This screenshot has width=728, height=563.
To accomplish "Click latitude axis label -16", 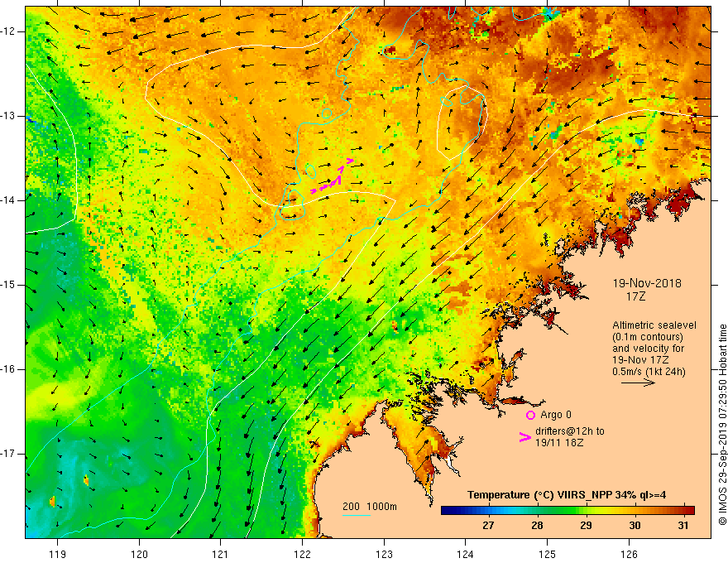I will (9, 369).
